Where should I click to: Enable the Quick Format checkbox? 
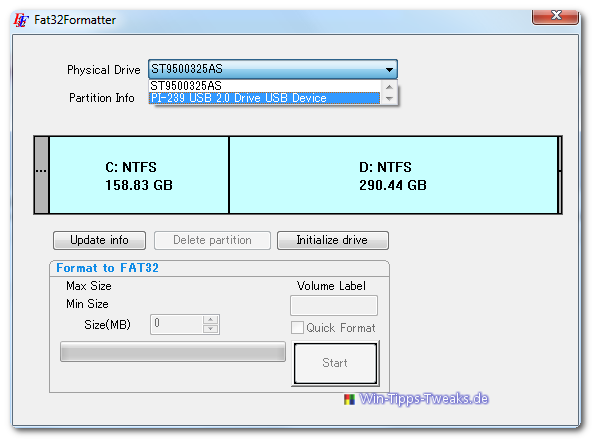pos(297,327)
